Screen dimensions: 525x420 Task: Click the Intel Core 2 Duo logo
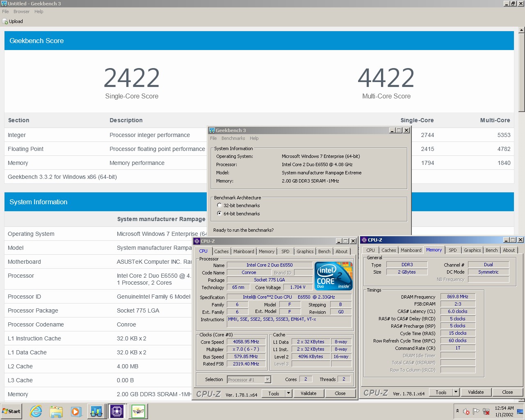coord(333,276)
